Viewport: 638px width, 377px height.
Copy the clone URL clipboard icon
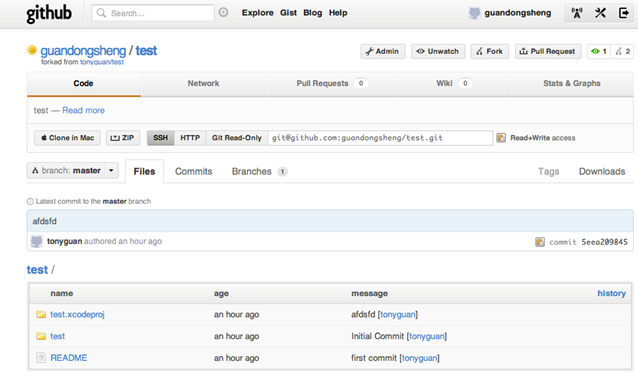pos(501,138)
